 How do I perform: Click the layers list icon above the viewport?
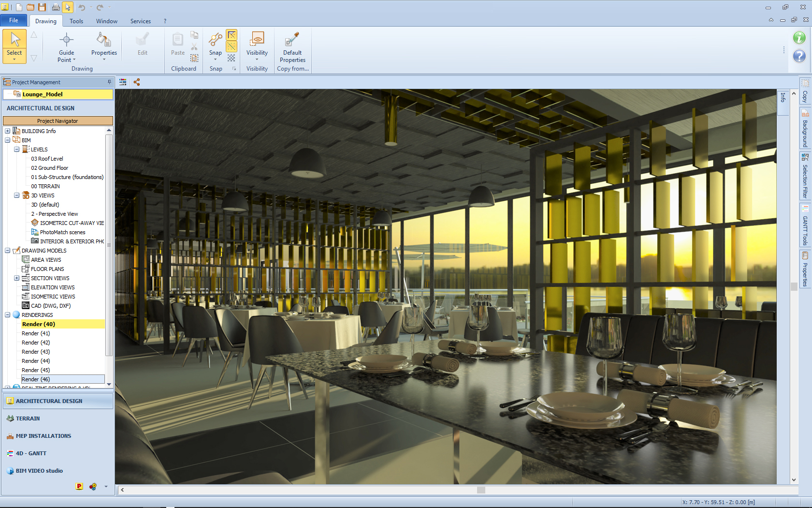pos(123,82)
